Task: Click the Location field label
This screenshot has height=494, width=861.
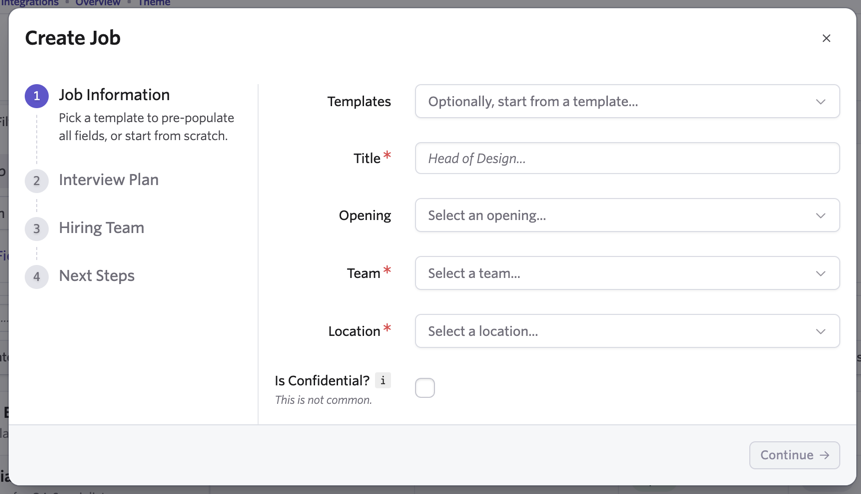Action: pos(354,332)
